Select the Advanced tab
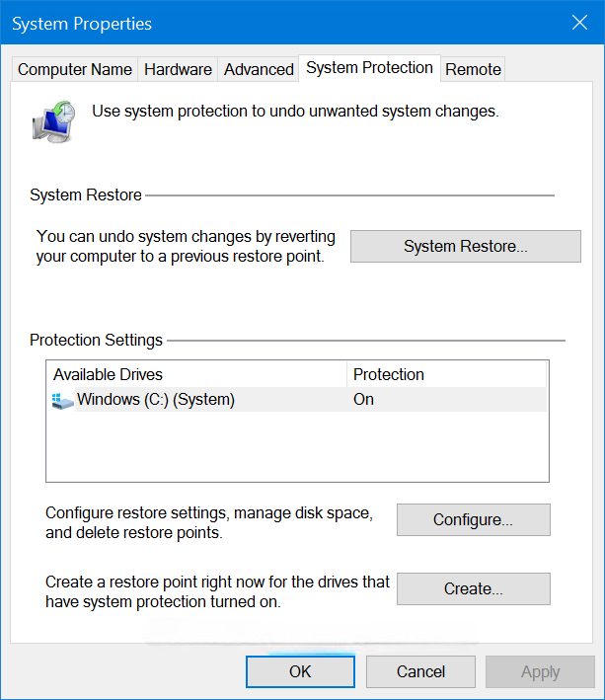605x700 pixels. click(259, 69)
